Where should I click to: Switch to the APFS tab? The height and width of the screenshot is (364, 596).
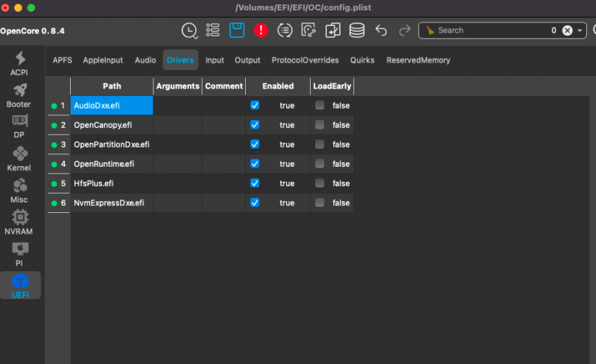62,60
